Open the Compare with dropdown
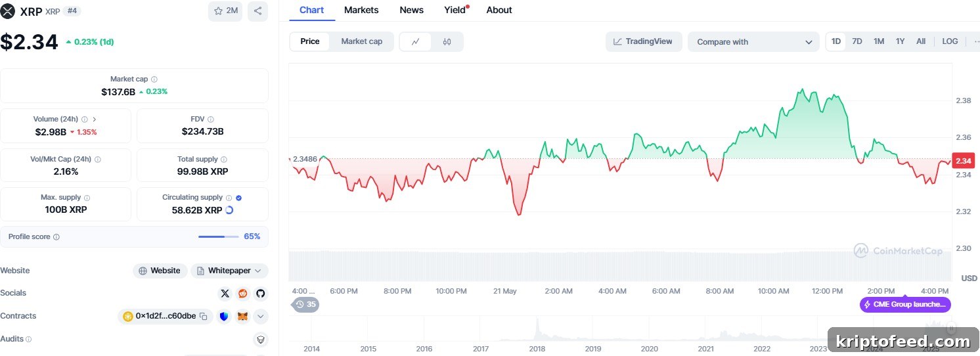The image size is (980, 356). click(x=753, y=42)
